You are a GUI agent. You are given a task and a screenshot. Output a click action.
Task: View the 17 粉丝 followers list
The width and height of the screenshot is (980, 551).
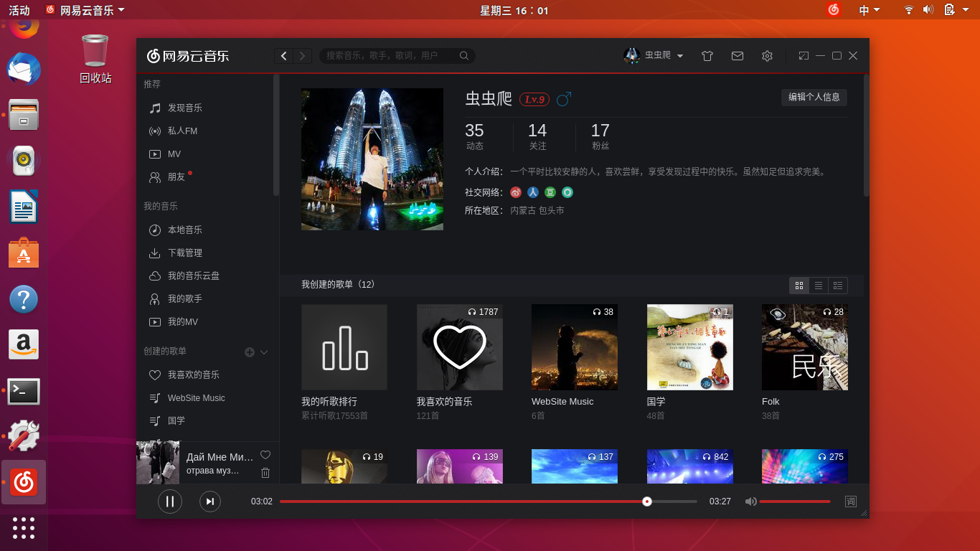pyautogui.click(x=600, y=136)
